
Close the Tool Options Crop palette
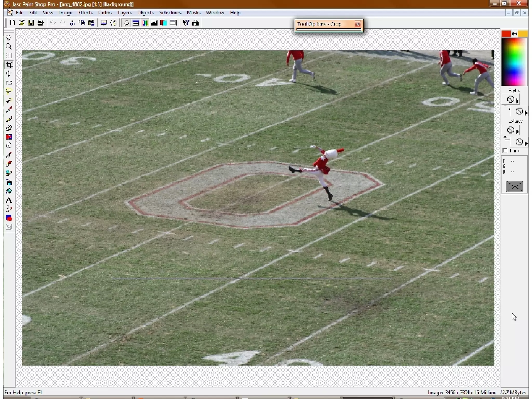[x=358, y=24]
